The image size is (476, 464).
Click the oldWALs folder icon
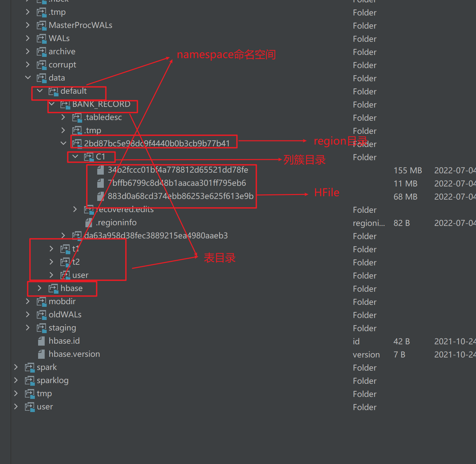[x=41, y=315]
